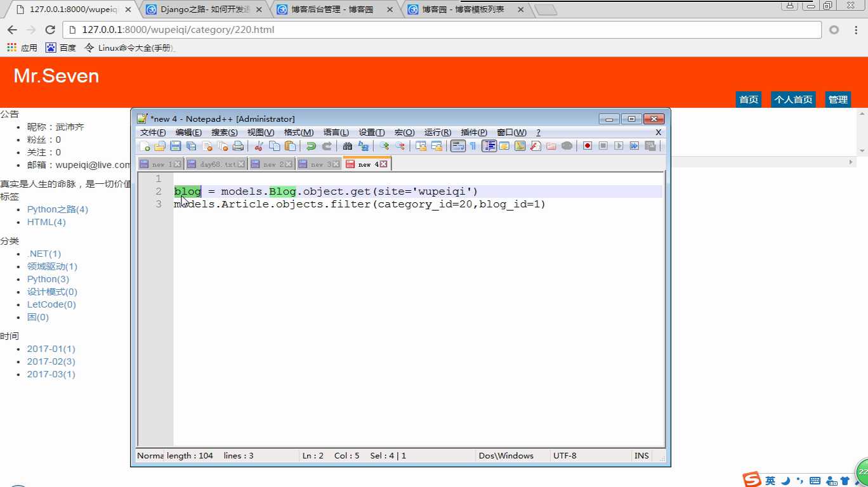
Task: Save the current Notepad++ document
Action: 176,146
